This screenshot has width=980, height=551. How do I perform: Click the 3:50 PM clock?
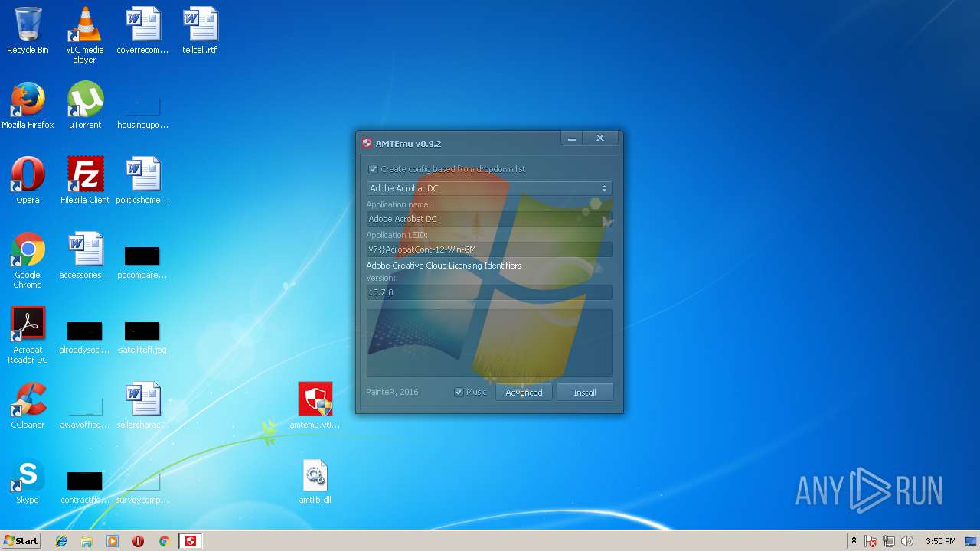[940, 541]
